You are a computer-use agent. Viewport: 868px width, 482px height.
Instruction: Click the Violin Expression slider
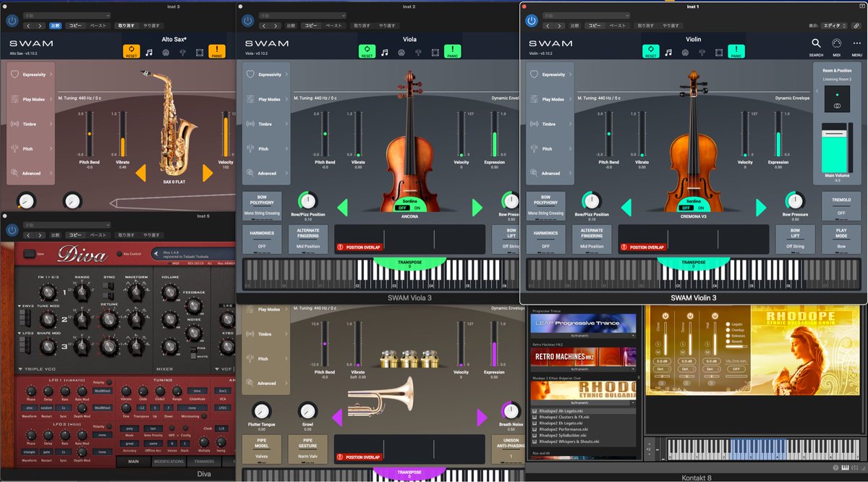pos(778,134)
